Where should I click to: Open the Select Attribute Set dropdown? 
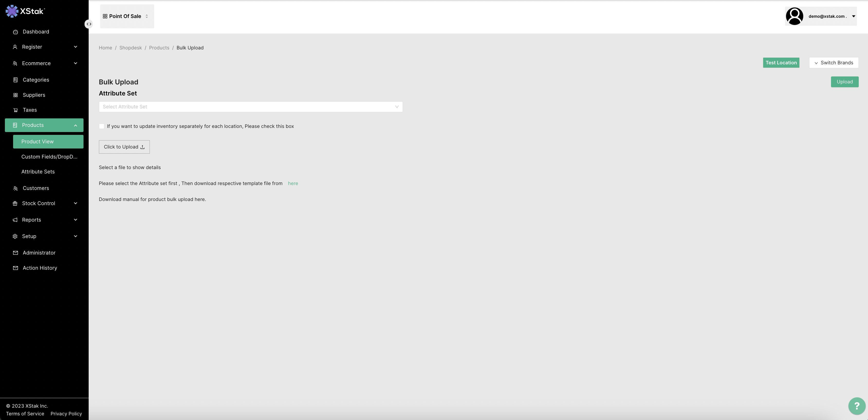[250, 107]
